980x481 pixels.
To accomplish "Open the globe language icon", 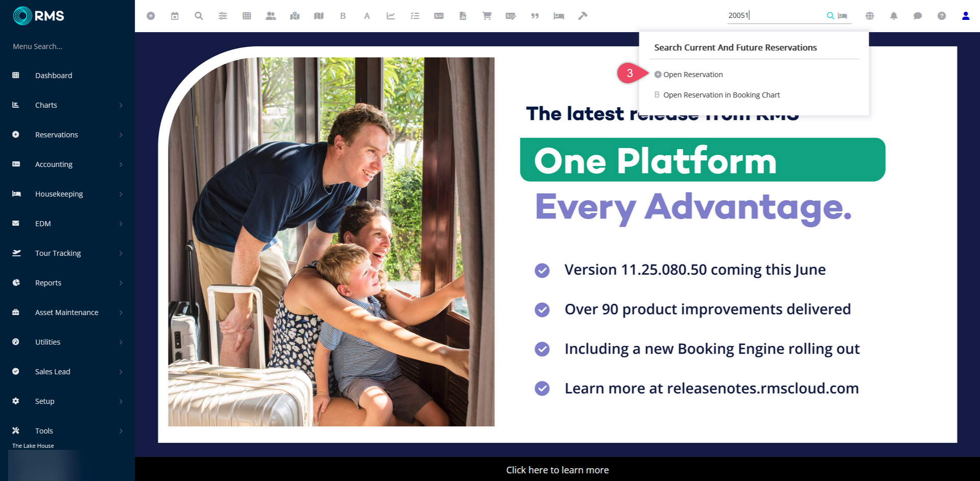I will click(870, 16).
